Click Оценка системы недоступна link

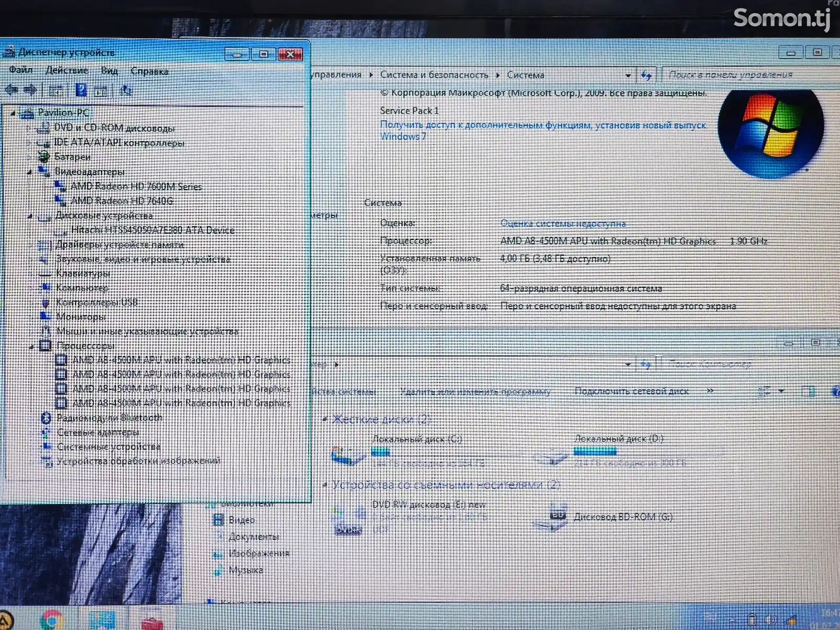(x=563, y=224)
